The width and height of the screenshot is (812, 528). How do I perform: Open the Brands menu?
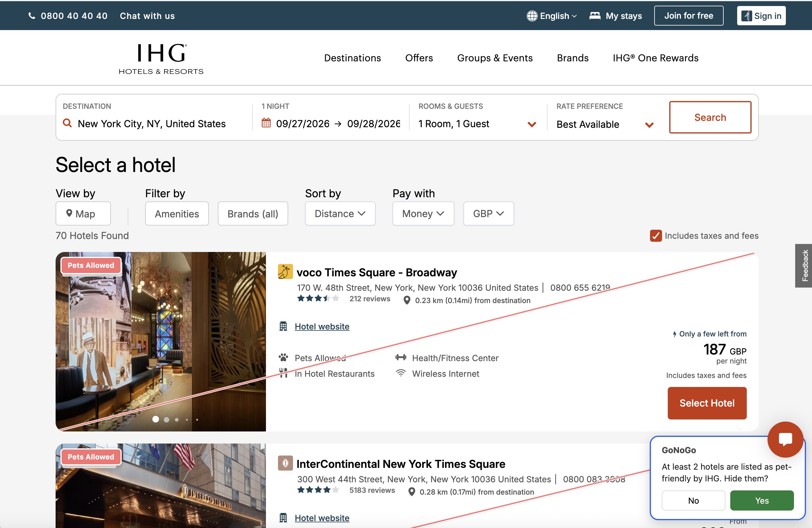click(x=572, y=58)
